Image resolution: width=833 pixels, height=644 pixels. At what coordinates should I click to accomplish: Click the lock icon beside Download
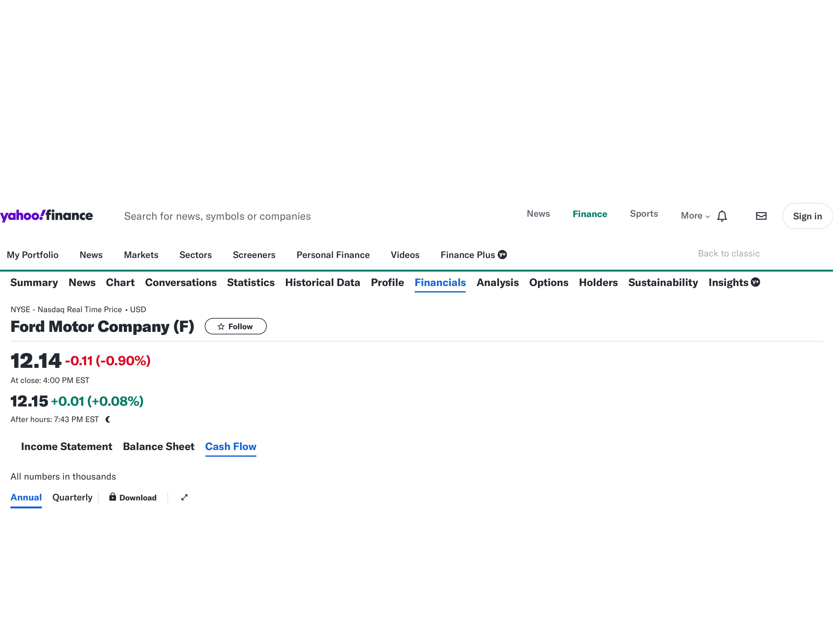112,497
